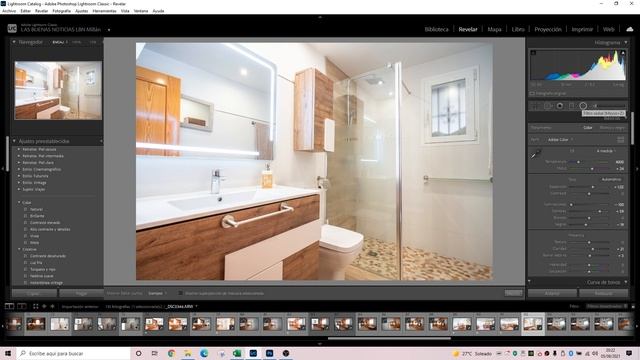Toggle the filter switch at filmstrip right
Viewport: 640px width, 360px height.
coord(633,306)
